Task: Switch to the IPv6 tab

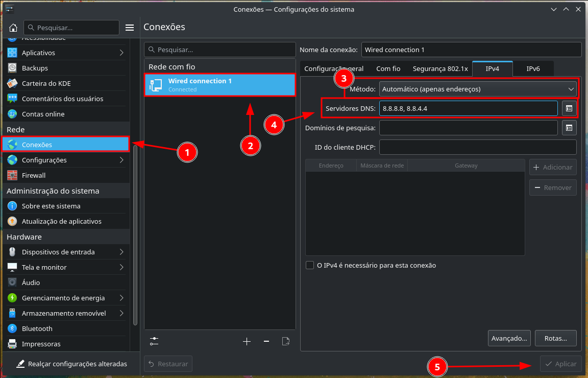Action: pos(533,68)
